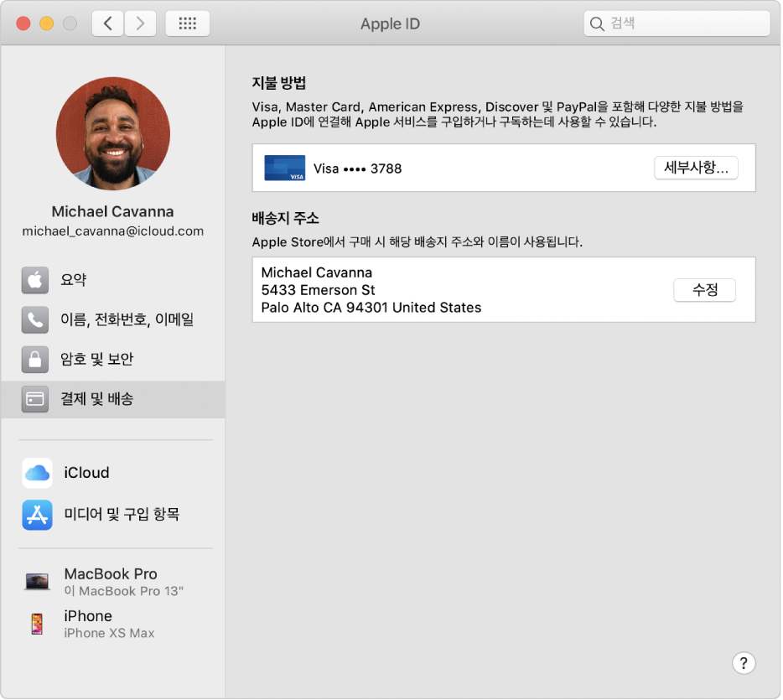Screen dimensions: 783x700
Task: Focus the 검색 search field
Action: (677, 23)
